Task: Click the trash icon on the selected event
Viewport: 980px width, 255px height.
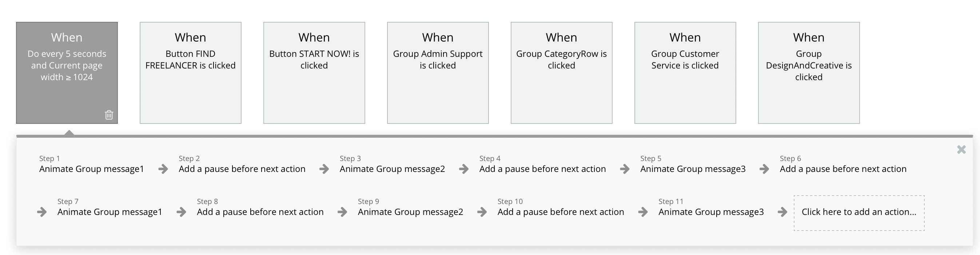Action: (109, 115)
